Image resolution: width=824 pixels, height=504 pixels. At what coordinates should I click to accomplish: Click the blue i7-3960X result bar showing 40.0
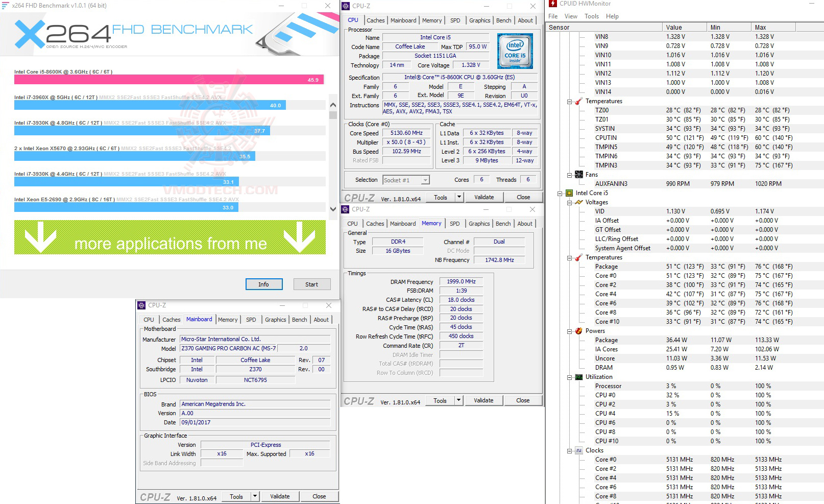150,105
